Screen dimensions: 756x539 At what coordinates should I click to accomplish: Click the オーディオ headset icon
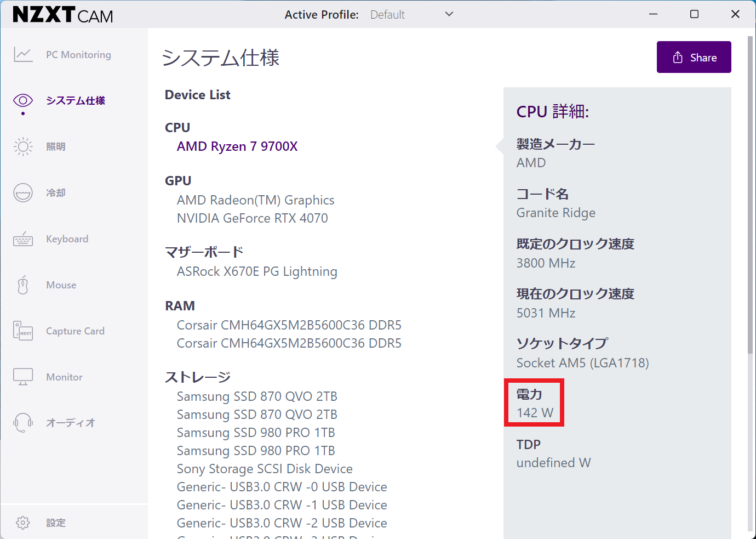coord(23,423)
